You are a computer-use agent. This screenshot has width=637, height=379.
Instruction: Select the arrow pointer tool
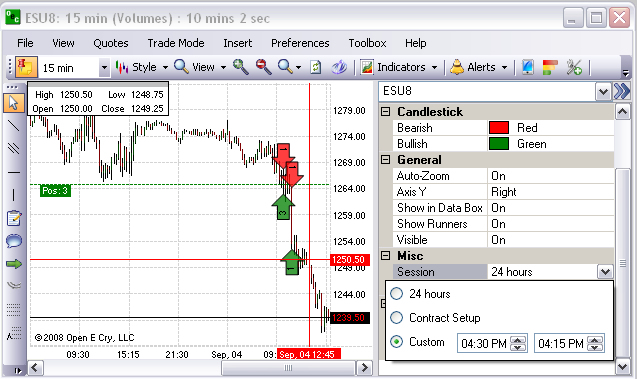click(x=13, y=103)
